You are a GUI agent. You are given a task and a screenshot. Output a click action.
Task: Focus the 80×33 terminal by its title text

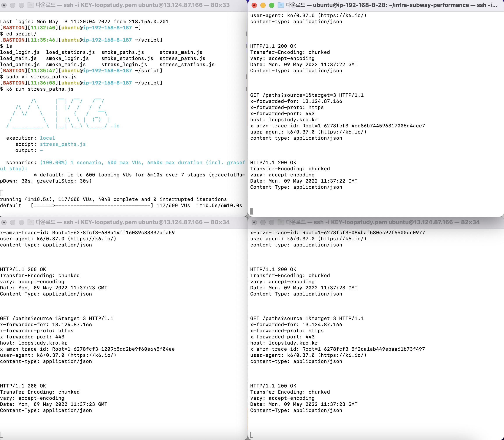click(x=133, y=5)
